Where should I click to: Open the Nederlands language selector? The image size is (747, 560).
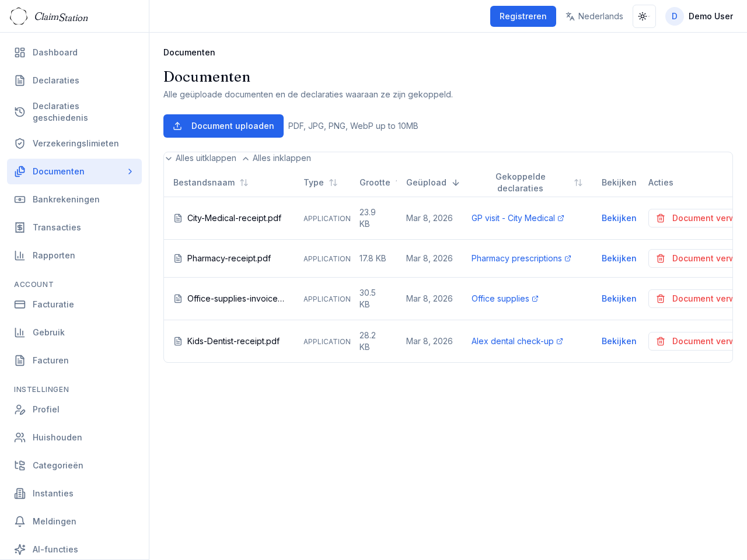[594, 16]
